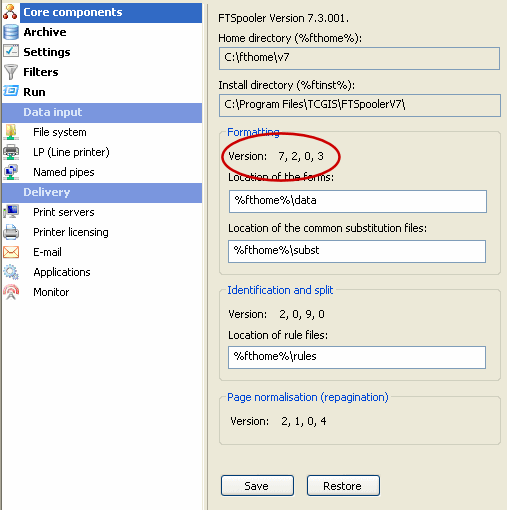This screenshot has height=510, width=507.
Task: Click the FTSpooler Version 7.3.001 text
Action: click(283, 18)
